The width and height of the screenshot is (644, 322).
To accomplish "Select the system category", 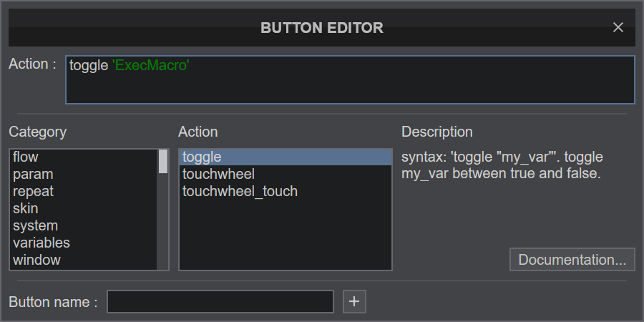I will click(84, 226).
